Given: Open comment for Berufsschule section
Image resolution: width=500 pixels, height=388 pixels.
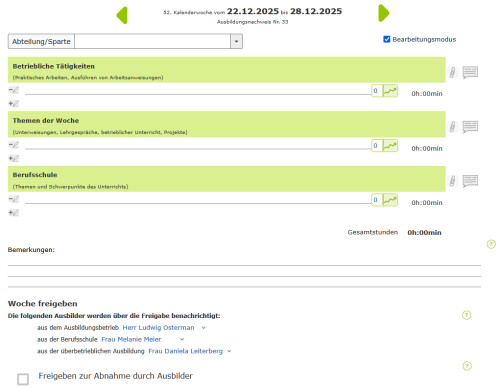Looking at the screenshot, I should pos(470,181).
